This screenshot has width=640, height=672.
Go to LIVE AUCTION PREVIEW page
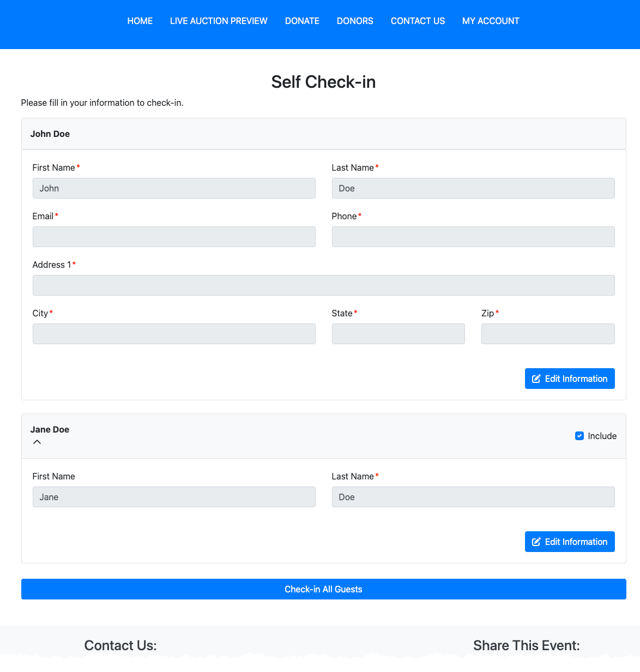click(x=219, y=21)
